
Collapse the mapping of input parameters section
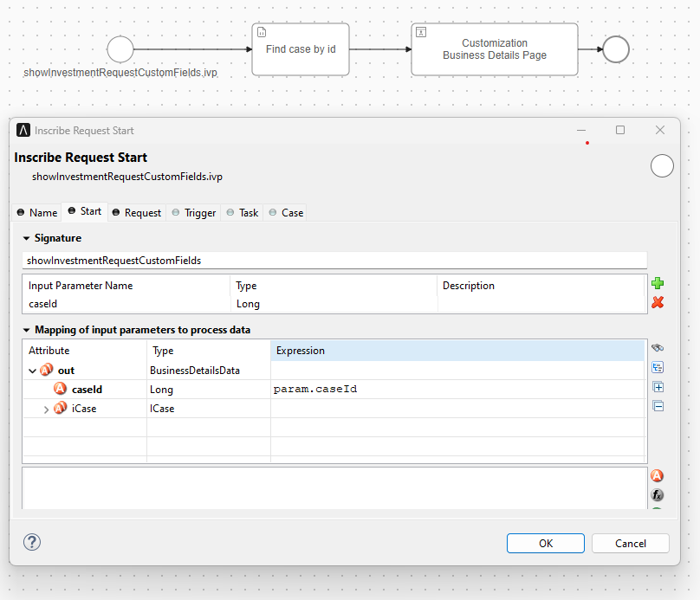[x=26, y=329]
